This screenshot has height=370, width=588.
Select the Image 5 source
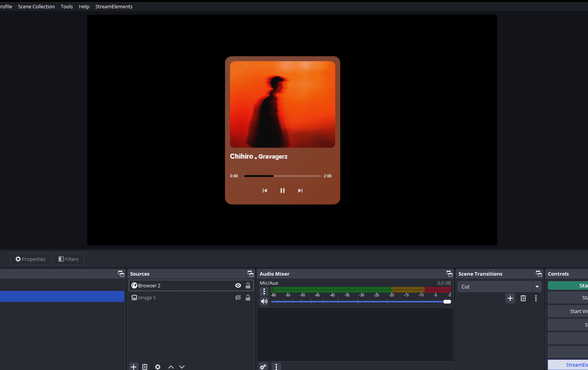191,298
